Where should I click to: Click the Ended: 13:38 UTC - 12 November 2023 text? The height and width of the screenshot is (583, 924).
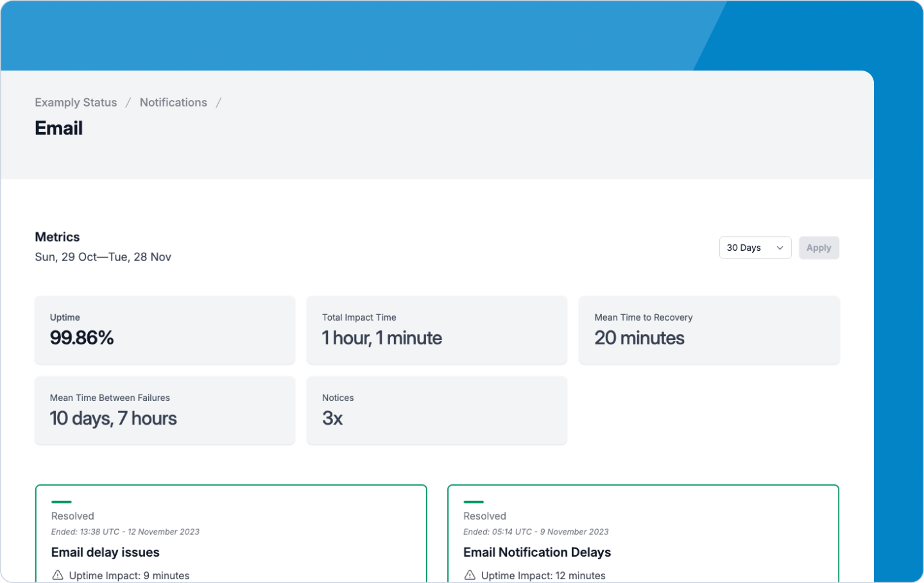pyautogui.click(x=125, y=532)
